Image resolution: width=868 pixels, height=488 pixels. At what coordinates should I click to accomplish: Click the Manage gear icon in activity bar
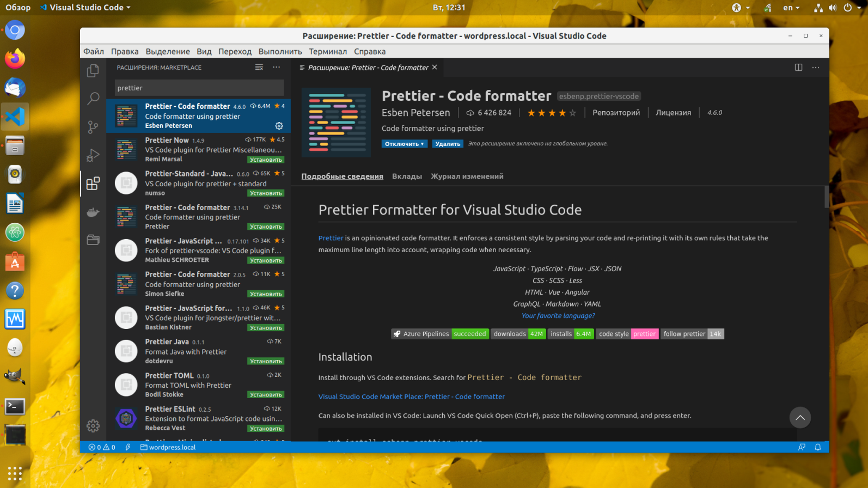coord(93,425)
